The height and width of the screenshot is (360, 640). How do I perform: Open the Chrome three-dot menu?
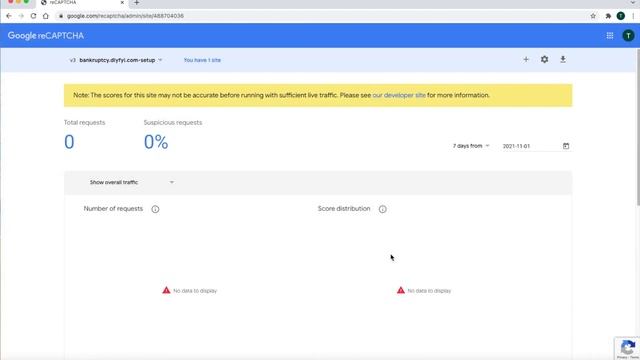633,16
